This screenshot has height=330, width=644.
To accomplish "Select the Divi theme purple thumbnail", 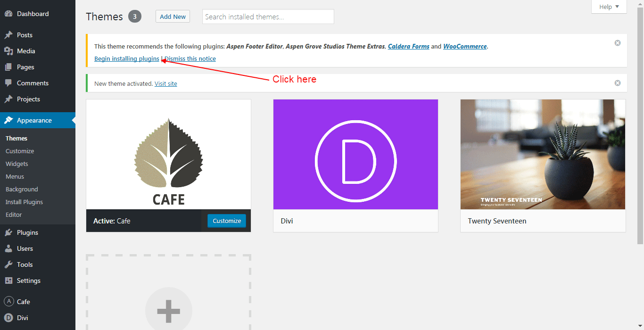I will [x=355, y=154].
